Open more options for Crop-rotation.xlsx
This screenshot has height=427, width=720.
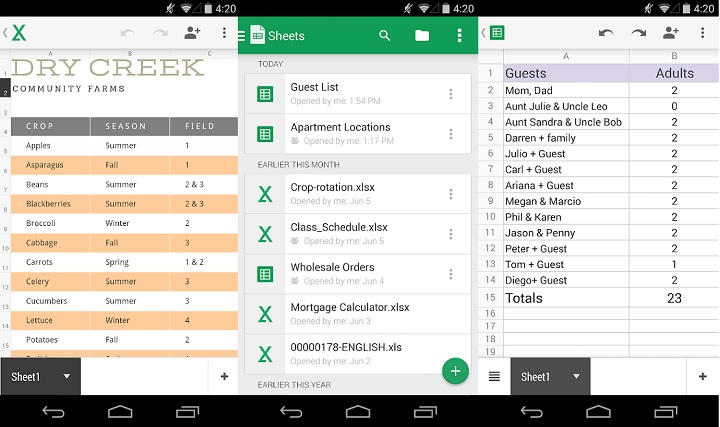click(x=451, y=194)
